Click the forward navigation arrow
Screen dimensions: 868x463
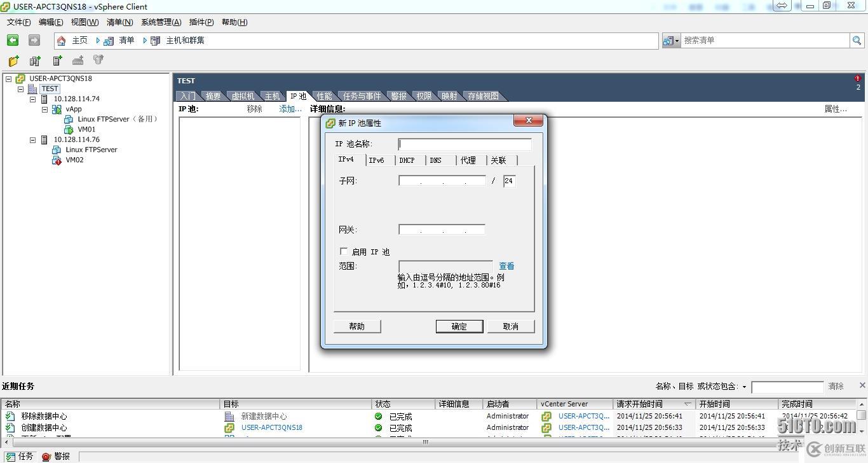tap(34, 40)
